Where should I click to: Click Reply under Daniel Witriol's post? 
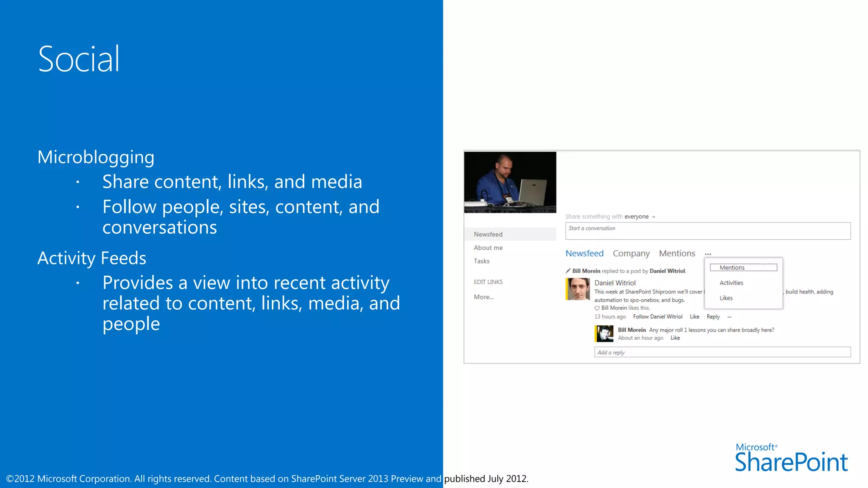[x=713, y=317]
